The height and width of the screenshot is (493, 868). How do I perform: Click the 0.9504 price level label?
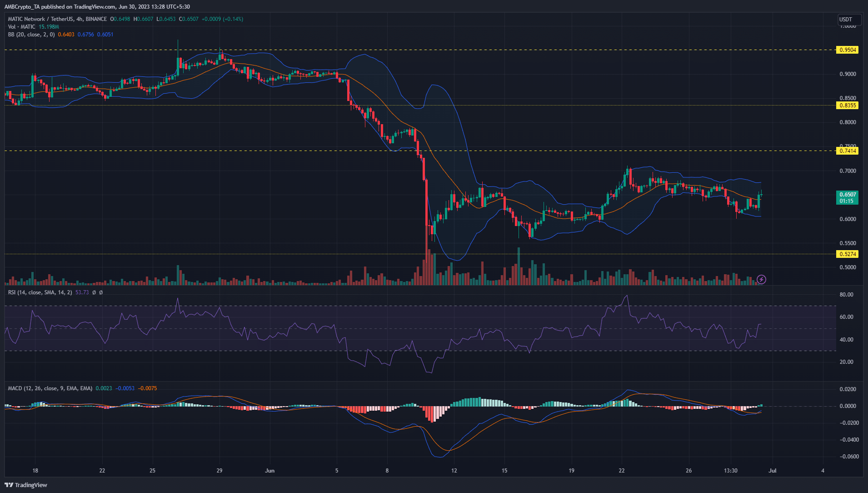(x=848, y=50)
